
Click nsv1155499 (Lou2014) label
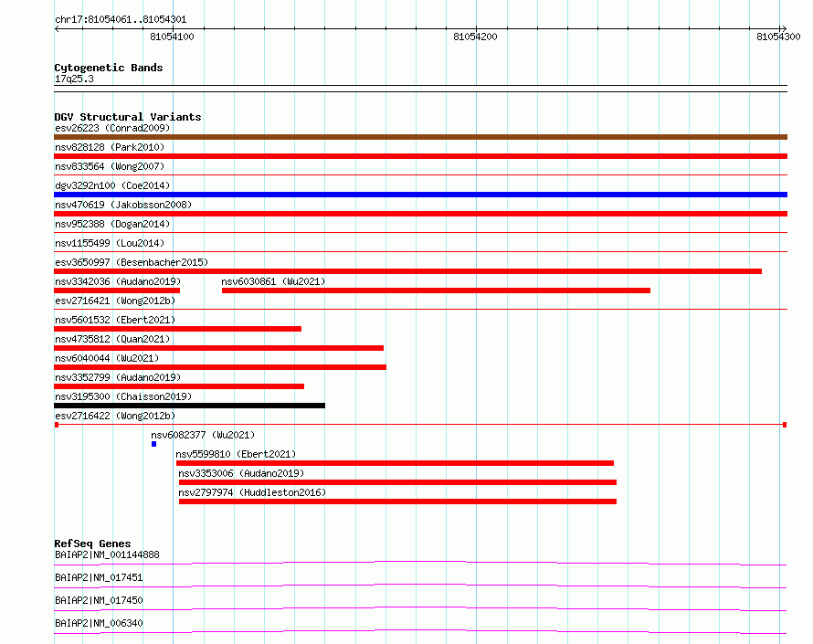[110, 243]
